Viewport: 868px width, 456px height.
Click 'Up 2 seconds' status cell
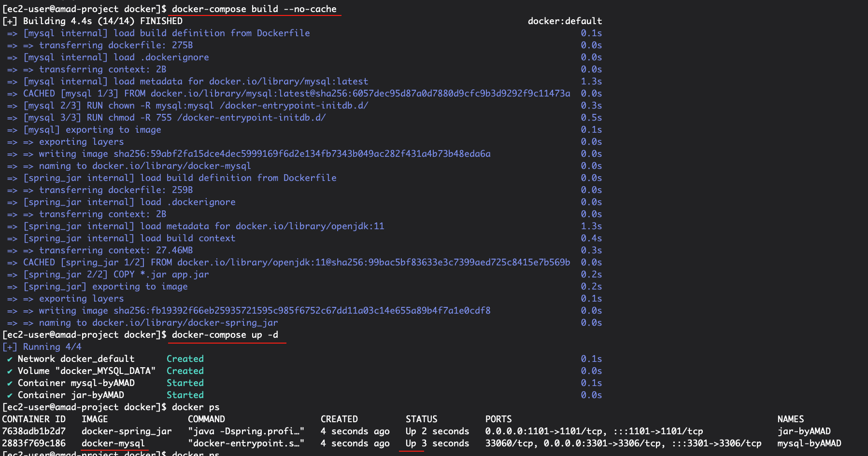click(x=437, y=431)
